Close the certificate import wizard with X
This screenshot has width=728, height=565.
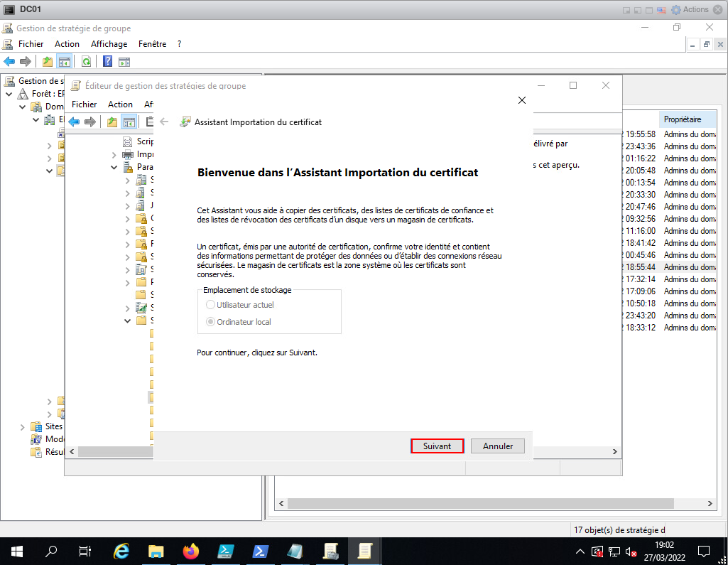522,100
